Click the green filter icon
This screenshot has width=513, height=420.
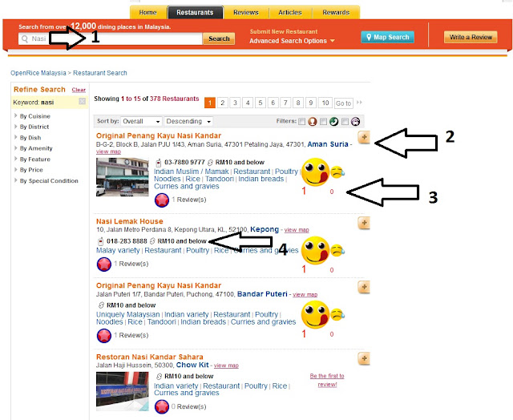333,121
